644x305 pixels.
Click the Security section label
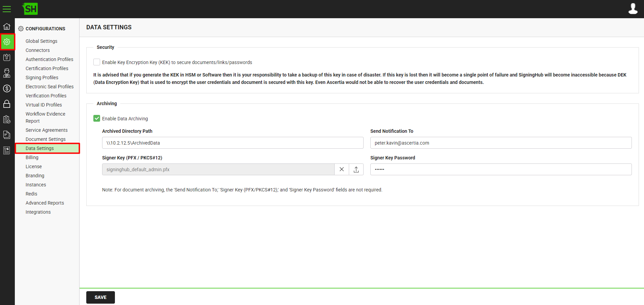tap(105, 47)
